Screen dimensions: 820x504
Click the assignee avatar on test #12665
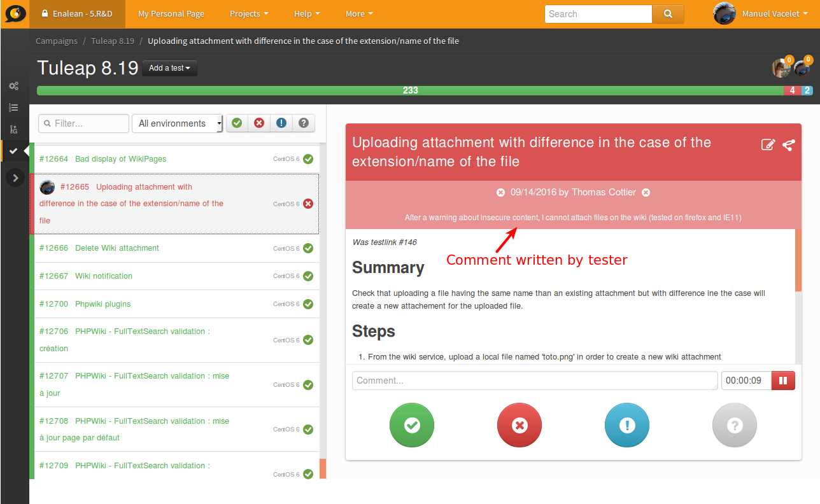point(47,187)
